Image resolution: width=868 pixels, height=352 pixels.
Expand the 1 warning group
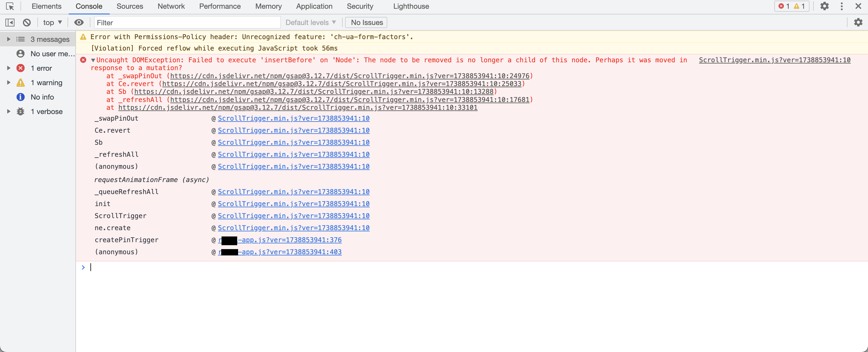pos(9,83)
